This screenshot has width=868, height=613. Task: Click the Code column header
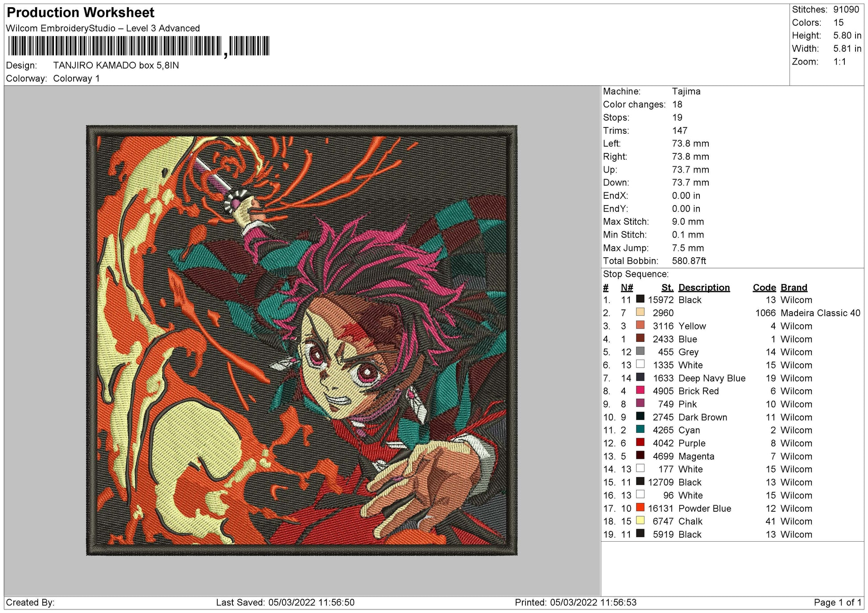[764, 288]
